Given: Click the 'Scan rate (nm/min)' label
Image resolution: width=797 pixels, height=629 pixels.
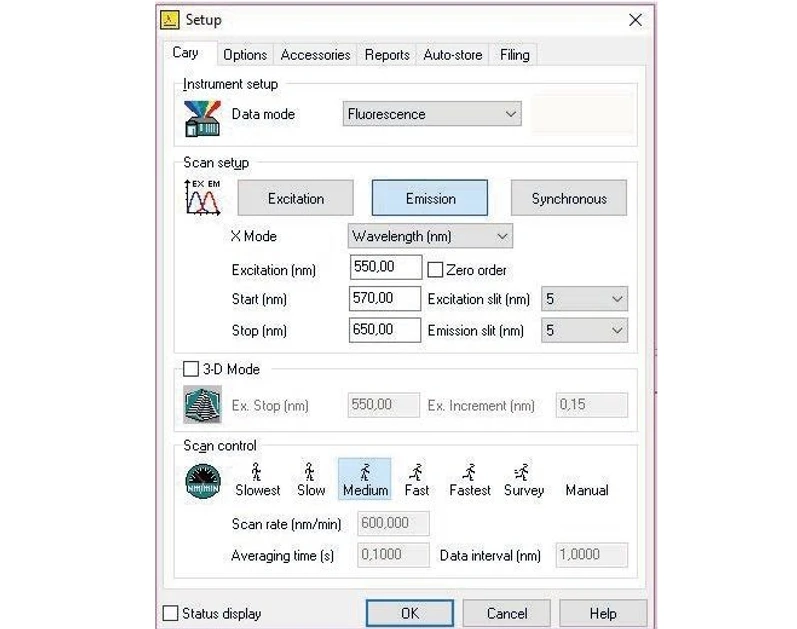Looking at the screenshot, I should tap(286, 524).
